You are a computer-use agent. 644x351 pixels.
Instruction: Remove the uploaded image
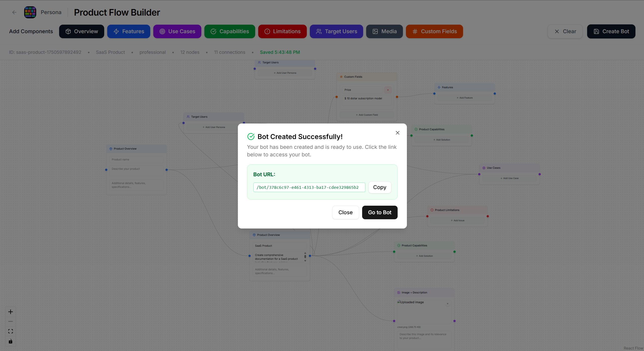coord(447,304)
